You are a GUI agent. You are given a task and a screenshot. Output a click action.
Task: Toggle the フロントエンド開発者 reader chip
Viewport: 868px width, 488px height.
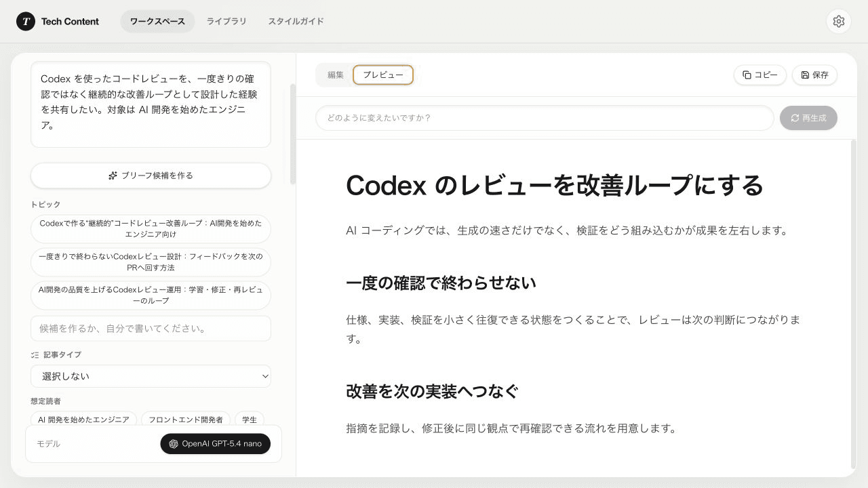click(186, 420)
